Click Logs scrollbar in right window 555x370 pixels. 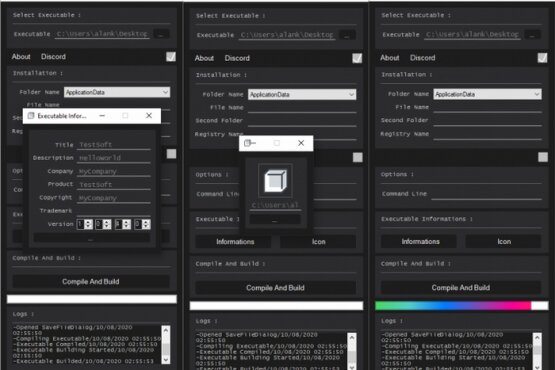[537, 351]
